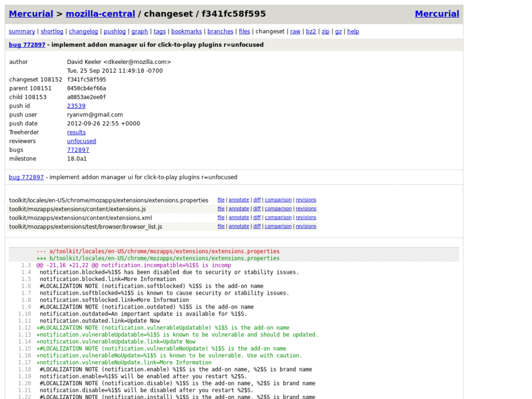The height and width of the screenshot is (399, 532).
Task: Go to the summary page
Action: pyautogui.click(x=22, y=32)
